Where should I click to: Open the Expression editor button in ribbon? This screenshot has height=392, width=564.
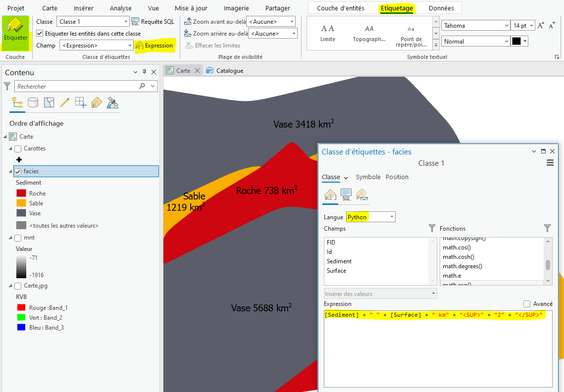pyautogui.click(x=154, y=46)
